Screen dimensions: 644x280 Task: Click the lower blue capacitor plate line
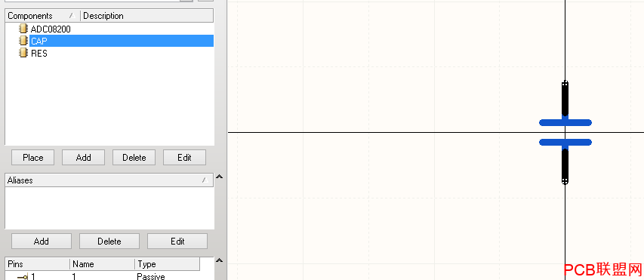click(565, 143)
